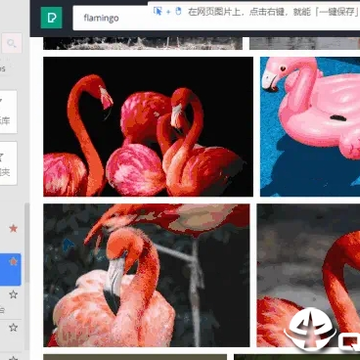Open the sidebar card ending in 库
360x360 pixels.
coord(8,112)
